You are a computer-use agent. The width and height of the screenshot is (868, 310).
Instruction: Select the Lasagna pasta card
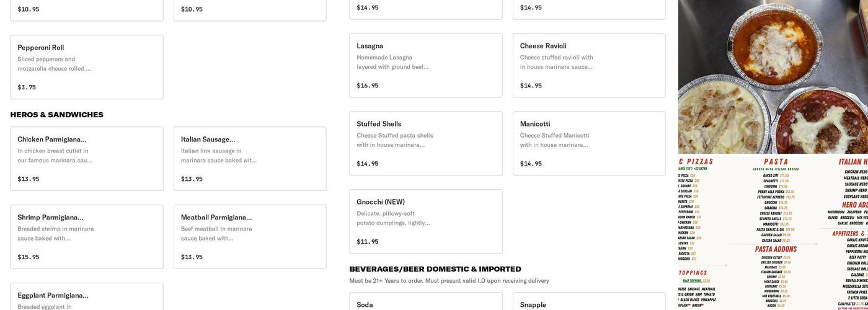click(425, 65)
